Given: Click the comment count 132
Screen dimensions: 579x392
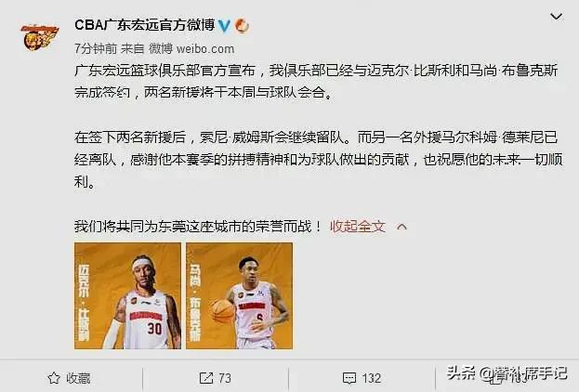Looking at the screenshot, I should 371,378.
